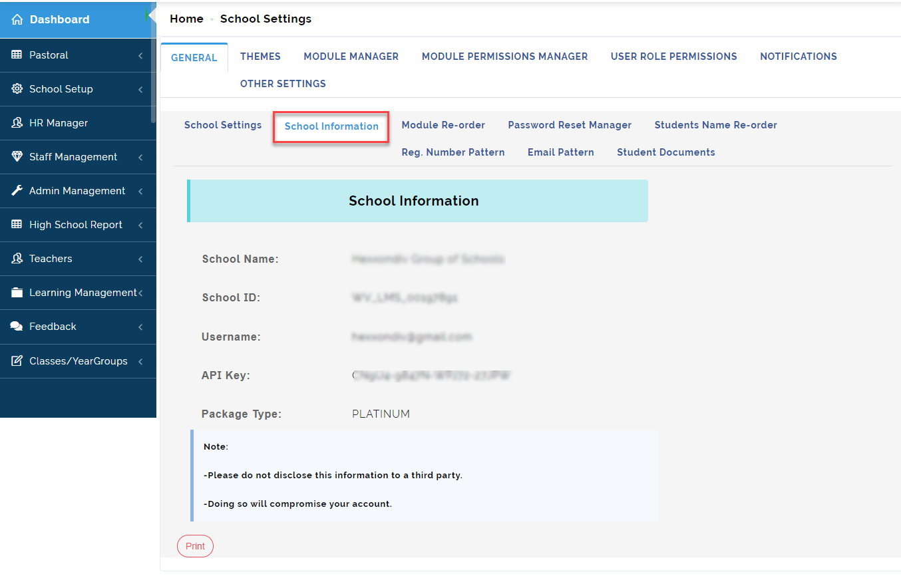The width and height of the screenshot is (901, 588).
Task: Open the Student Documents sub-tab
Action: point(666,152)
